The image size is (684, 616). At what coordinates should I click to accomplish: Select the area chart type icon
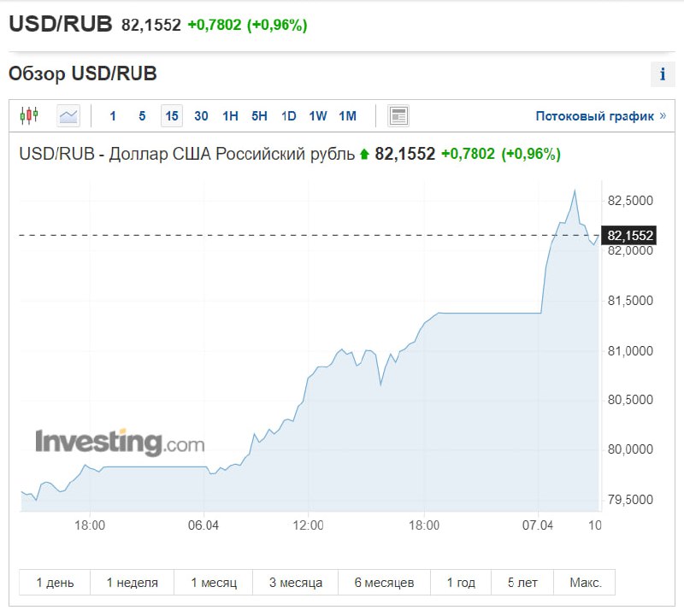click(68, 115)
